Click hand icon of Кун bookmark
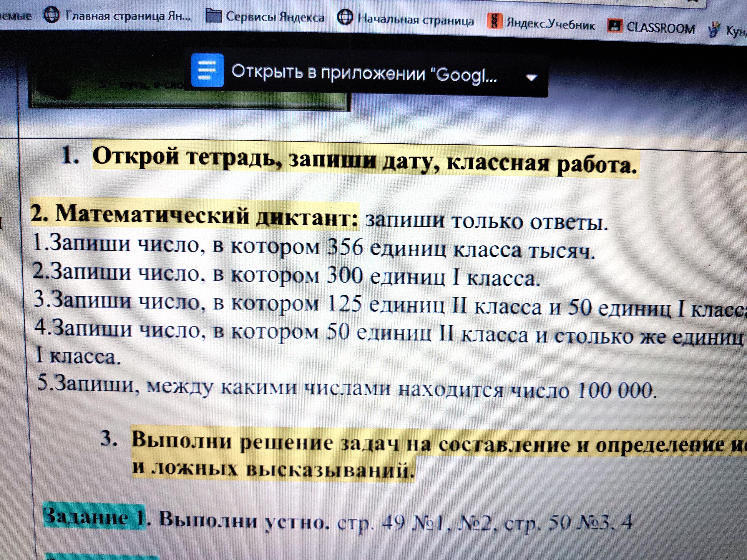This screenshot has width=747, height=560. pos(714,30)
